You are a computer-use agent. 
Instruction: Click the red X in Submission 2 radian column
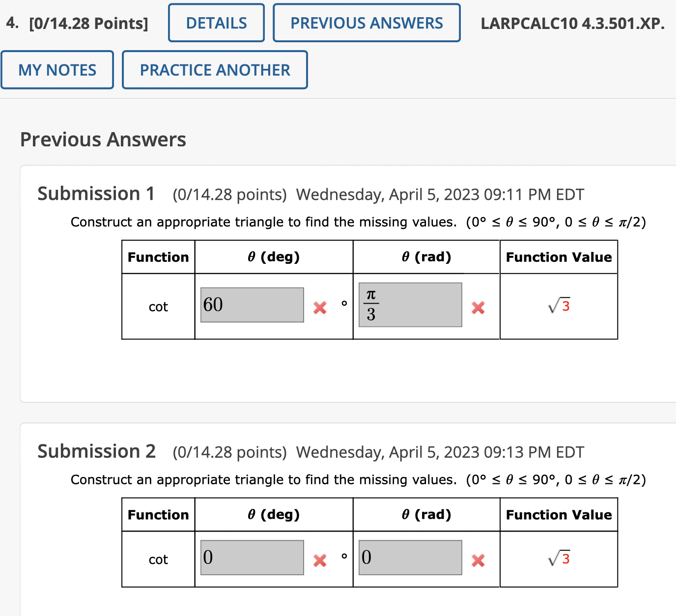pyautogui.click(x=477, y=560)
